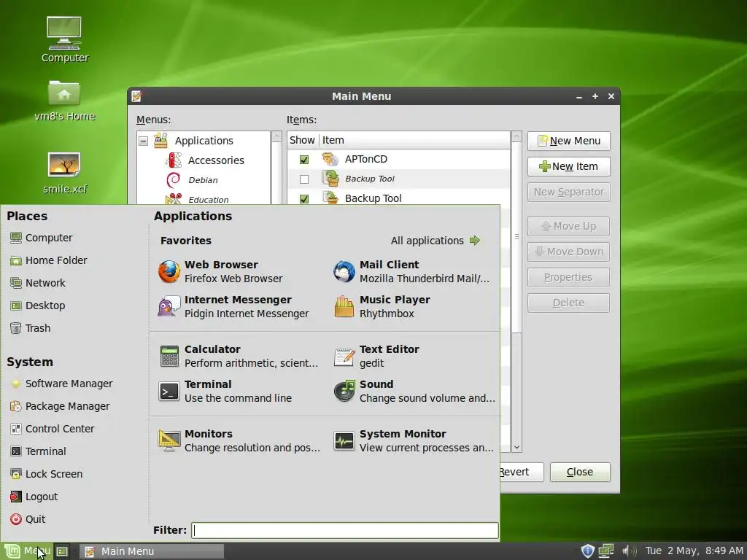
Task: Click the Move Down button
Action: (x=569, y=252)
